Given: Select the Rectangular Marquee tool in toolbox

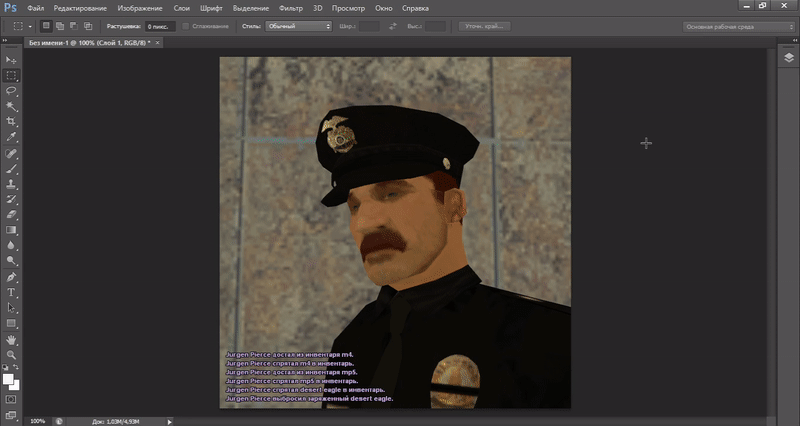Looking at the screenshot, I should point(11,76).
